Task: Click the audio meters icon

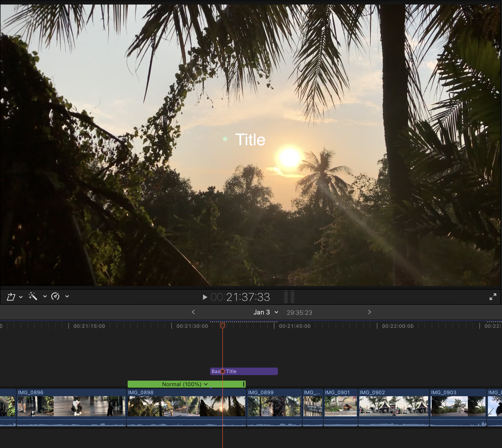Action: (x=289, y=297)
